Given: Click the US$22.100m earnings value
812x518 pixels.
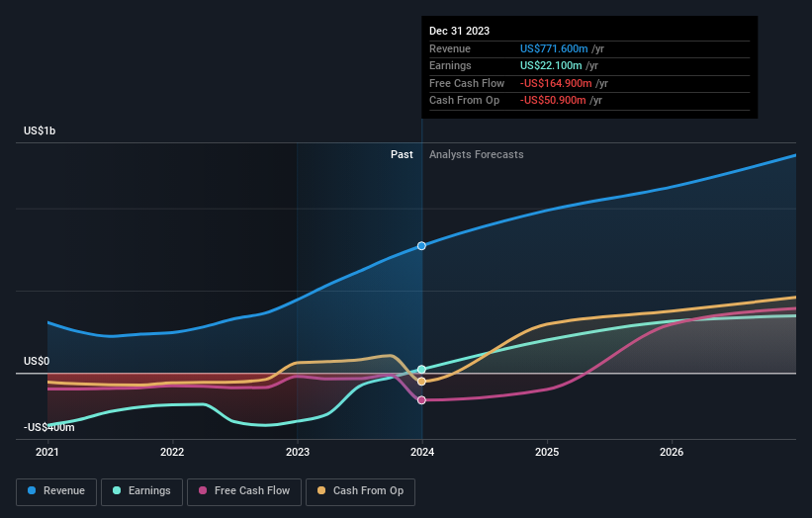Looking at the screenshot, I should pyautogui.click(x=551, y=65).
